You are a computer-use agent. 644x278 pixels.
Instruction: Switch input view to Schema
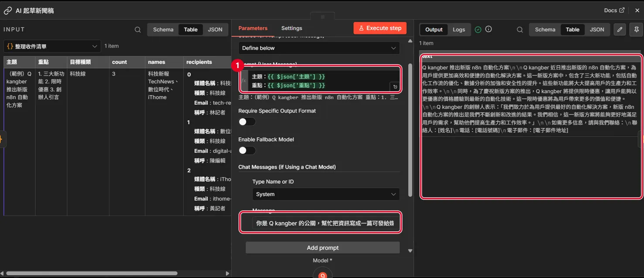click(163, 30)
